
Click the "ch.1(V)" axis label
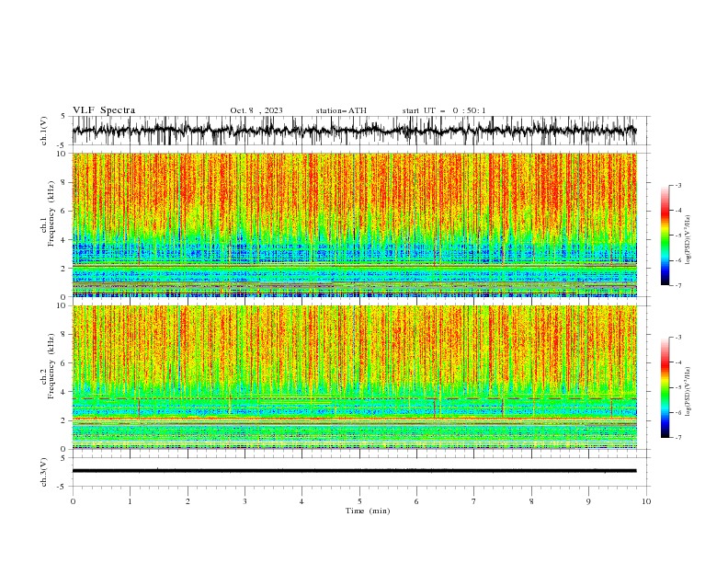44,131
